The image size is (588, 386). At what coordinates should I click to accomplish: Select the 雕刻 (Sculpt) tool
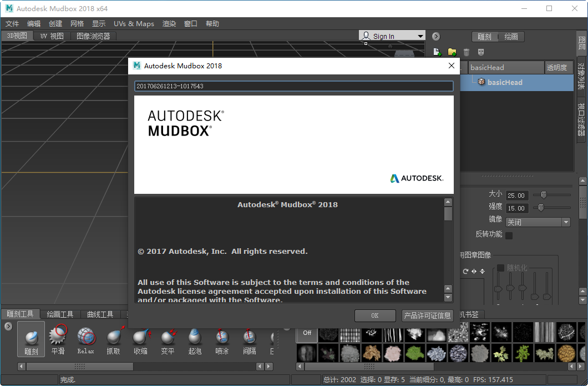pyautogui.click(x=31, y=339)
